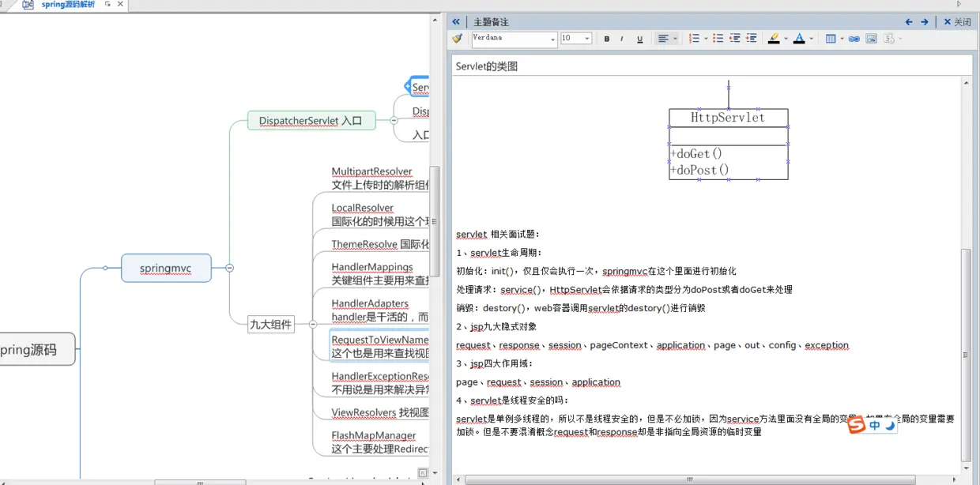Click the increase indent icon
Image resolution: width=980 pixels, height=485 pixels.
(751, 39)
